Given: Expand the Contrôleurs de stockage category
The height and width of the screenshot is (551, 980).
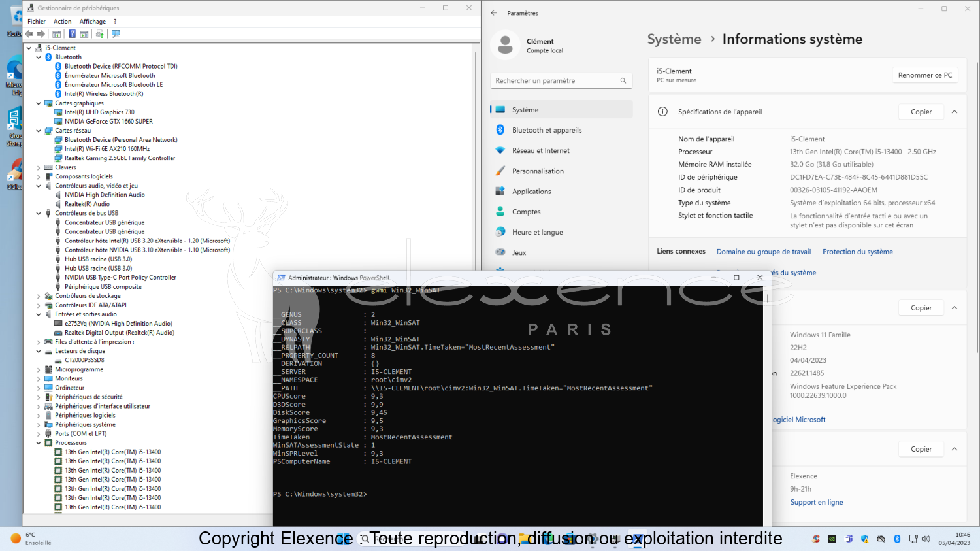Looking at the screenshot, I should (39, 296).
